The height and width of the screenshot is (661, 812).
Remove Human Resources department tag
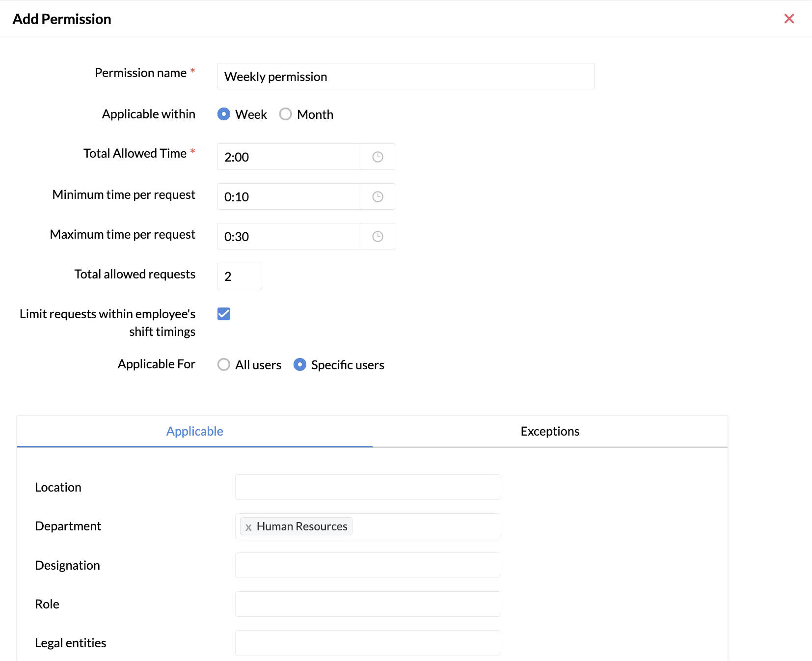tap(248, 527)
